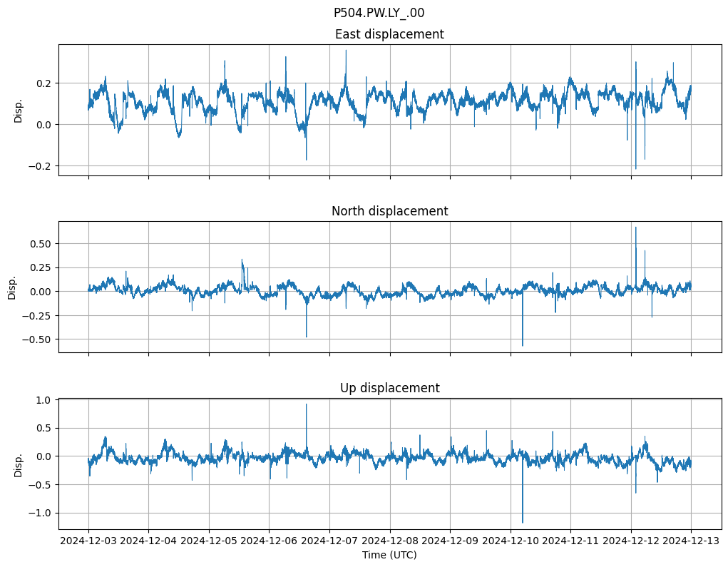This screenshot has width=728, height=567.
Task: Click the North plot's Disp. y-axis label
Action: pos(12,287)
